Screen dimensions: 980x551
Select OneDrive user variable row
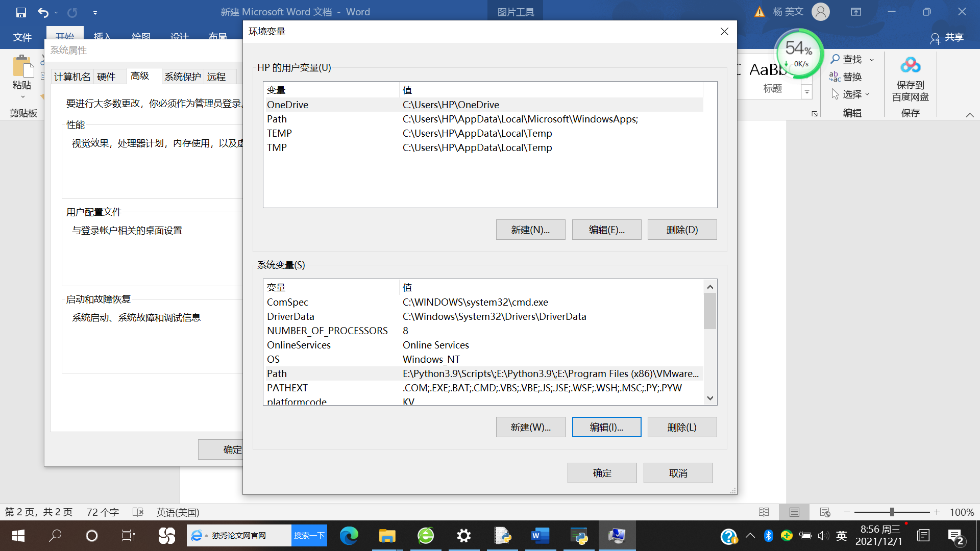(x=483, y=105)
